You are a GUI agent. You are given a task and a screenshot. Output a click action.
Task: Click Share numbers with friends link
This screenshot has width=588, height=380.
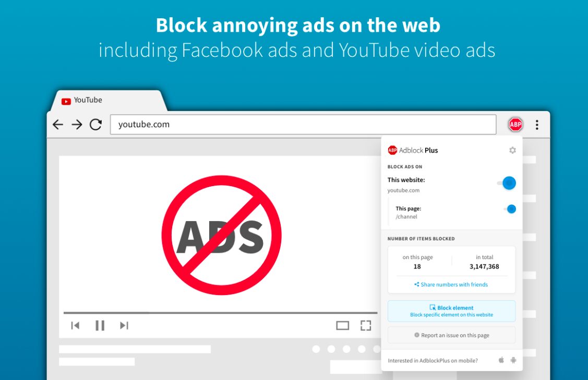pos(451,285)
